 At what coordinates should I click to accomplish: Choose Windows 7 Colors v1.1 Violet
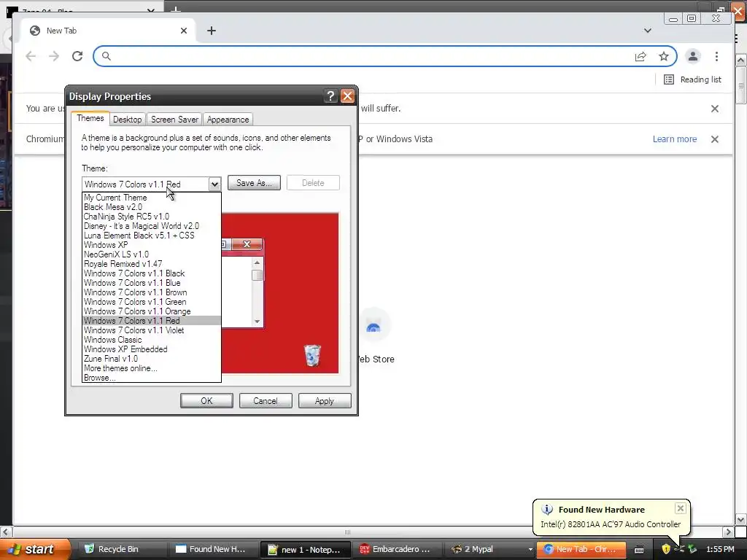coord(152,330)
